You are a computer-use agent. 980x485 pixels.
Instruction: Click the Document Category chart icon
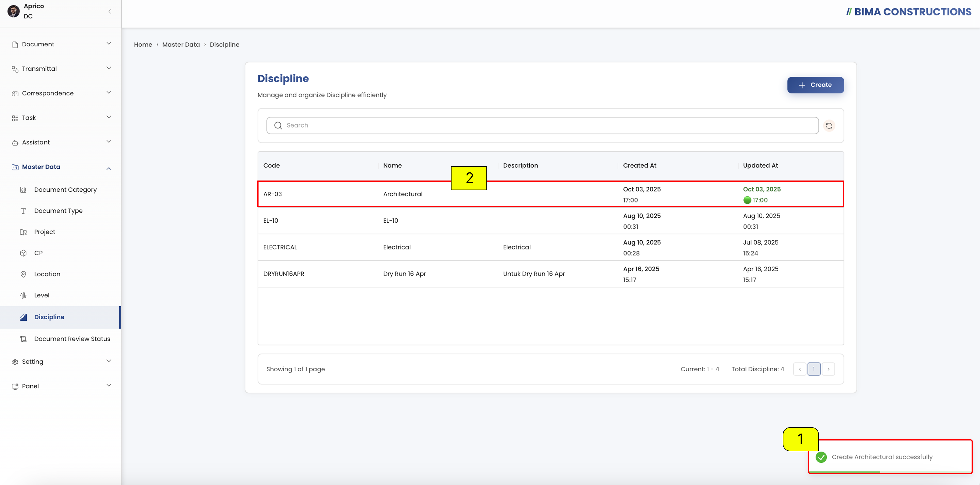[x=23, y=190]
